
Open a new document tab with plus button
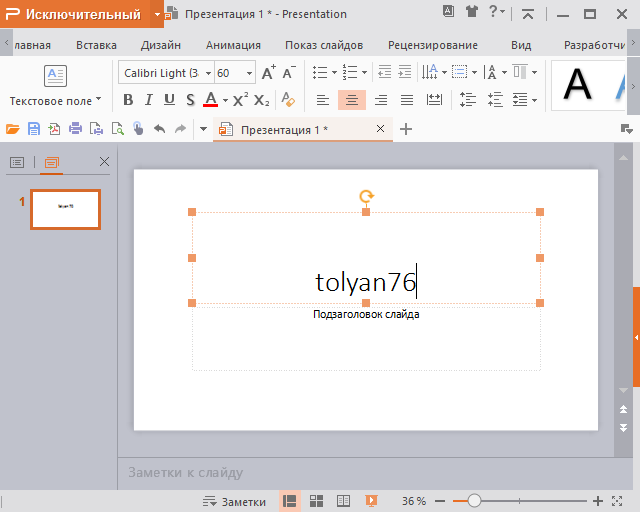[406, 129]
